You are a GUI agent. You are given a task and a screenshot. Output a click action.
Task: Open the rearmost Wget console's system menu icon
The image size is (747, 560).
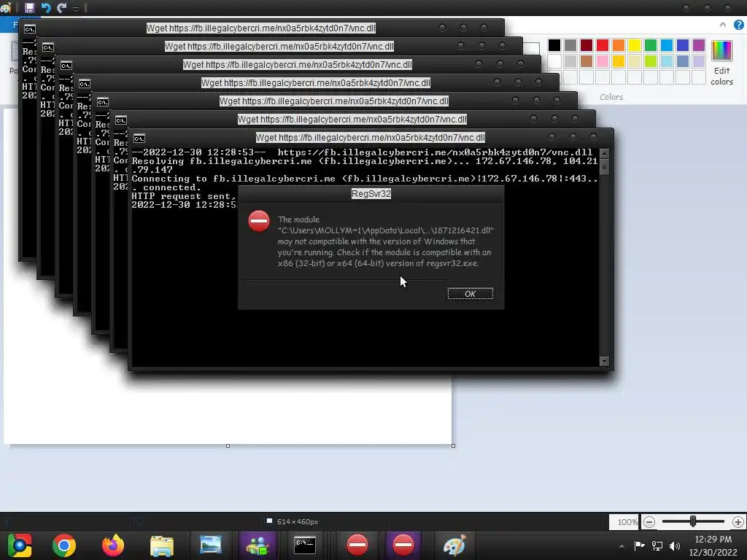click(29, 28)
